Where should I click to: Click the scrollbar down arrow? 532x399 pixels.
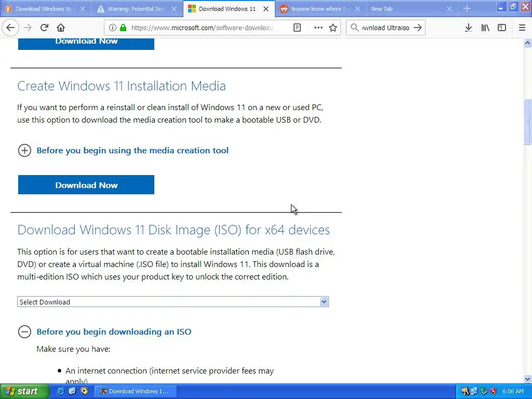click(x=527, y=379)
